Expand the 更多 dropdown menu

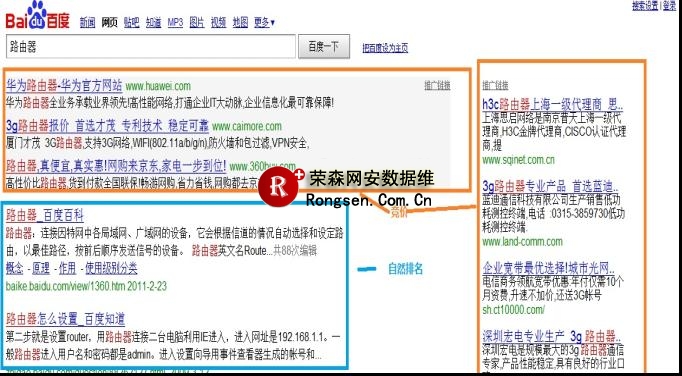coord(264,22)
